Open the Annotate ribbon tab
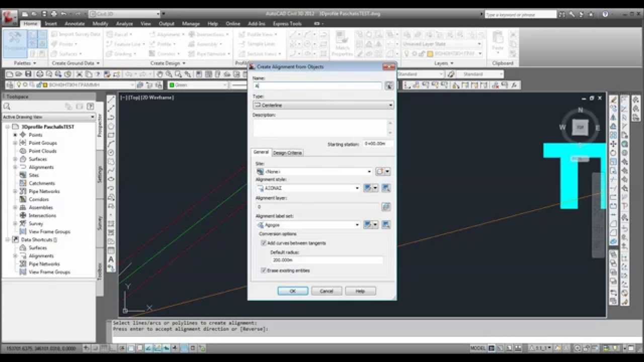 click(x=75, y=24)
